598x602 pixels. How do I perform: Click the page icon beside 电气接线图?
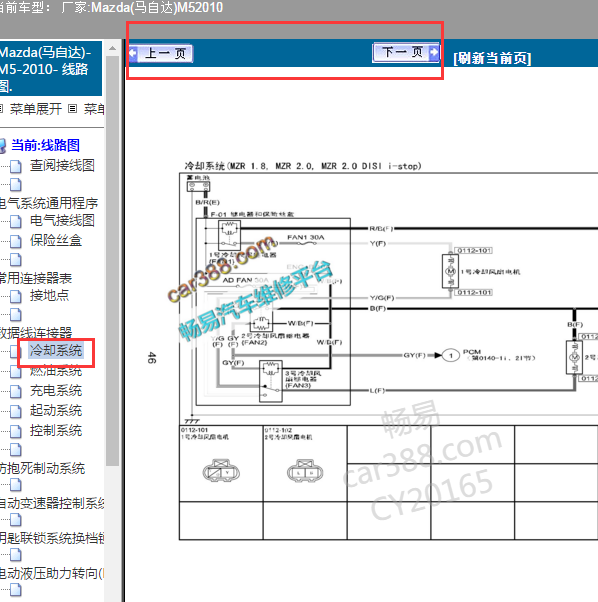point(16,222)
